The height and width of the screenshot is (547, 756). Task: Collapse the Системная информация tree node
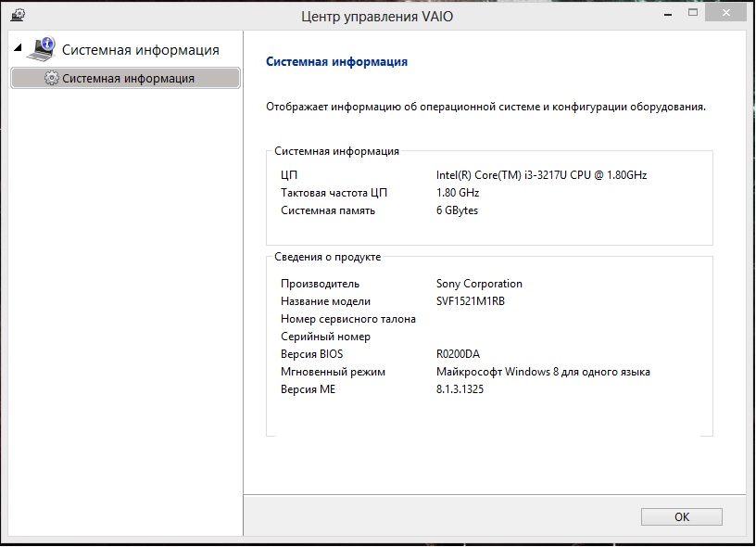(18, 48)
